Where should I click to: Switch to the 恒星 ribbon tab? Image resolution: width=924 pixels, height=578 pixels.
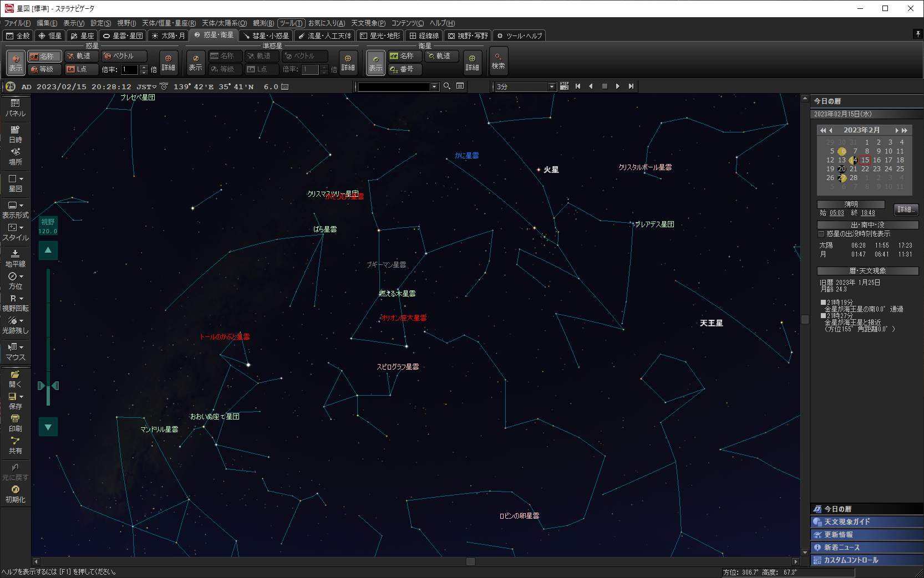(50, 35)
